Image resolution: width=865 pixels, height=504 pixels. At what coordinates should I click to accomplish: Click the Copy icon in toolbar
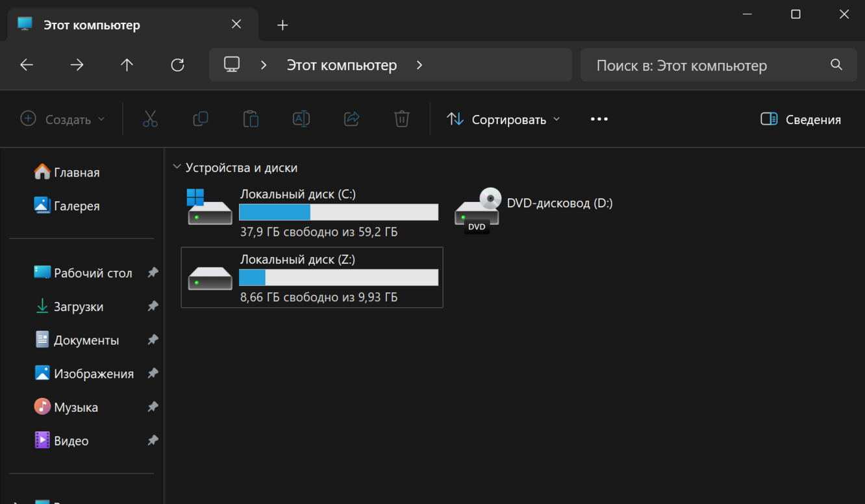[x=201, y=119]
